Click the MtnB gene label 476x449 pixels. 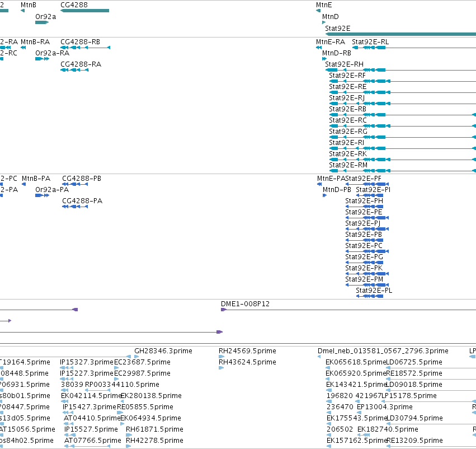(x=28, y=5)
